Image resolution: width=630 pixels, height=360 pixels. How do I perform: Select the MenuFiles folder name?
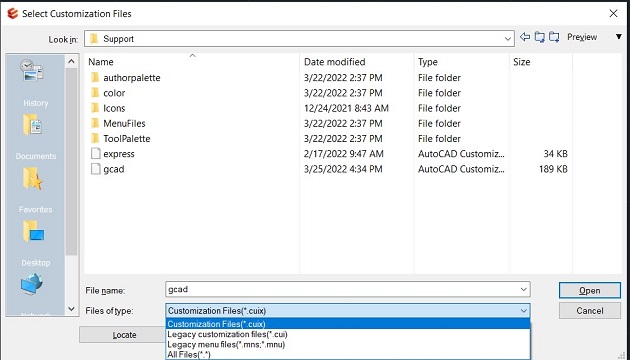[x=124, y=123]
